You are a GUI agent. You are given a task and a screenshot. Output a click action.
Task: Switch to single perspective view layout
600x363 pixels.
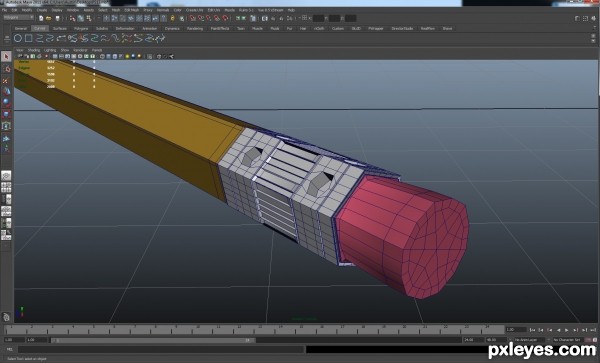tap(6, 176)
